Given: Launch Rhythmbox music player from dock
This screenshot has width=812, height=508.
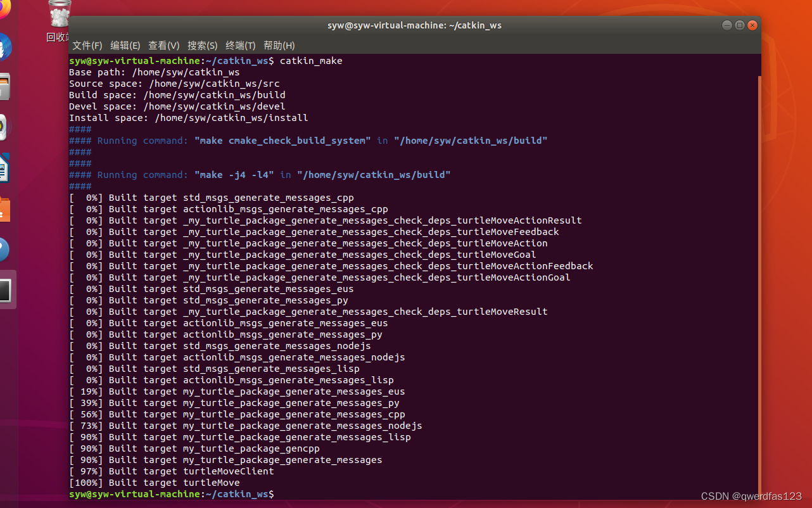Looking at the screenshot, I should (3, 127).
